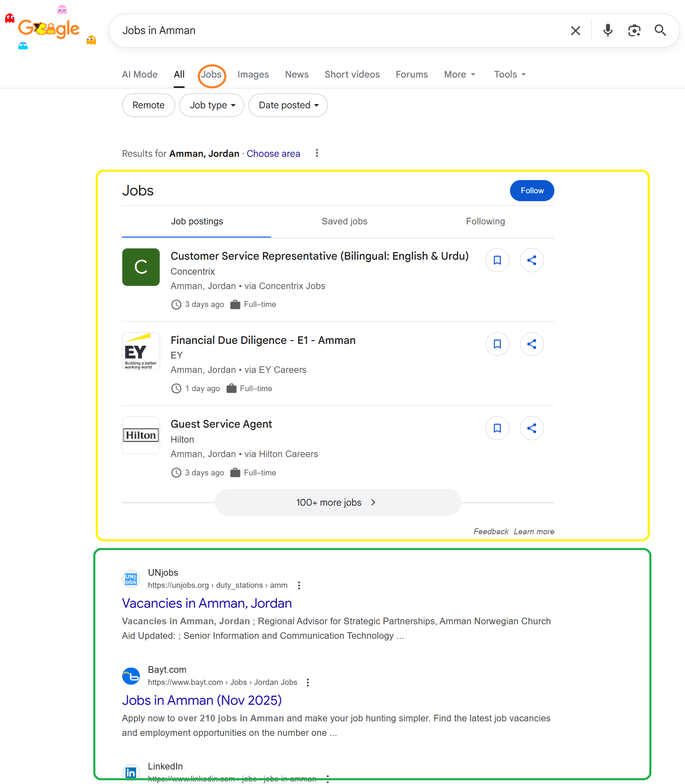This screenshot has height=784, width=685.
Task: Switch to AI Mode tab
Action: (x=140, y=75)
